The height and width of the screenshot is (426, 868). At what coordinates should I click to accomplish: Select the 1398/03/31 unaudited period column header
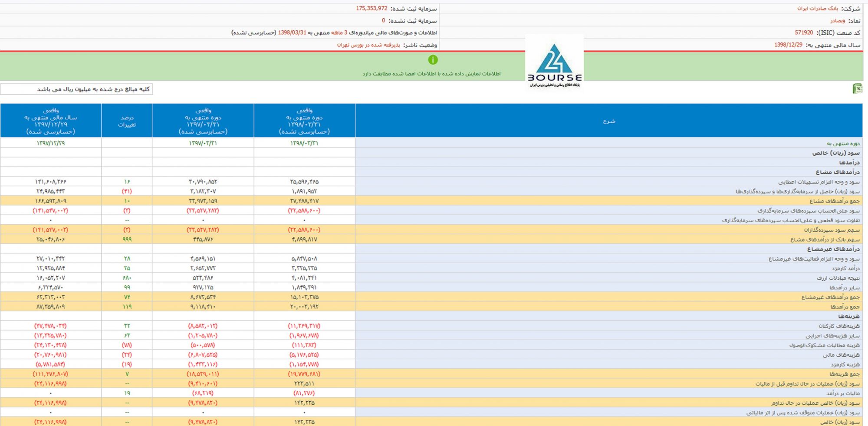tap(304, 121)
